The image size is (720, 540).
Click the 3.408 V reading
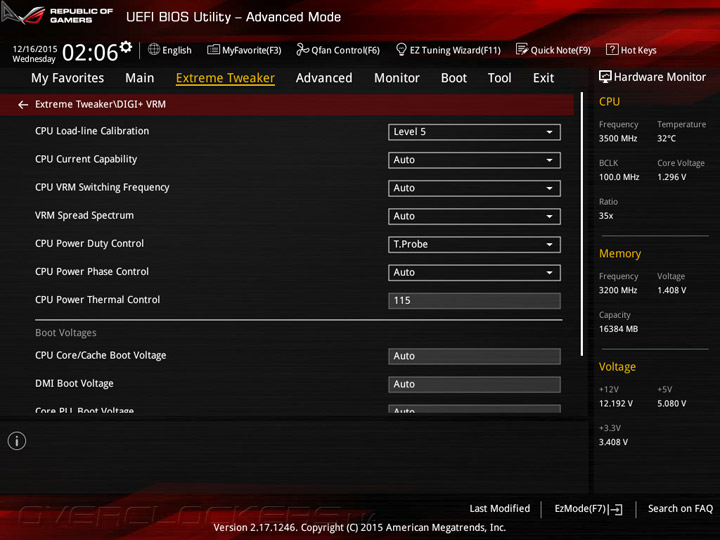[x=613, y=443]
